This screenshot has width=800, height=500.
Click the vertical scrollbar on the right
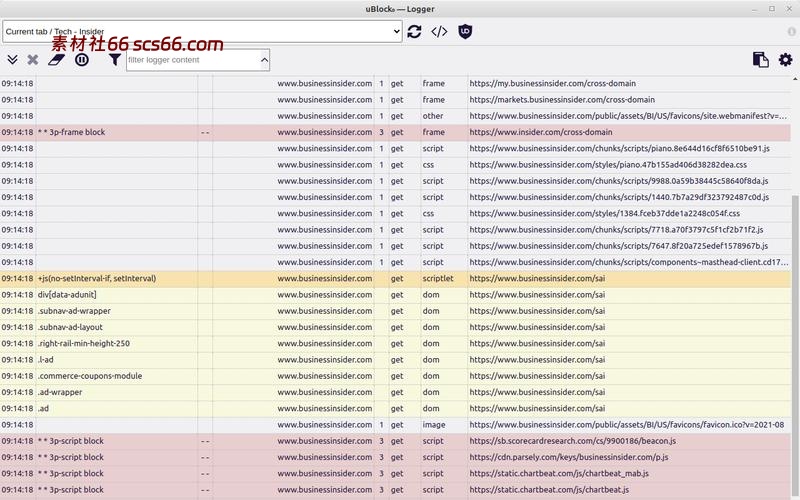click(795, 330)
